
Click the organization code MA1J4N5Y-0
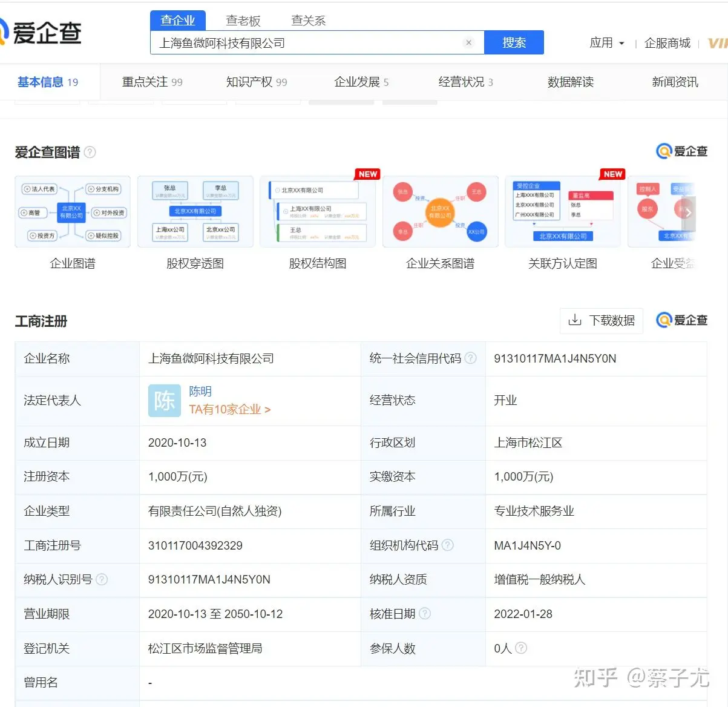click(x=527, y=545)
